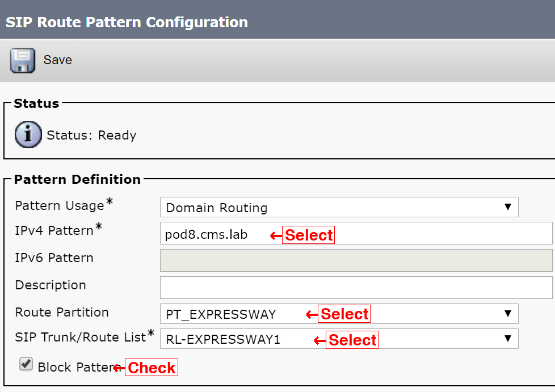Click the red Check annotation label
Screen dimensions: 555x392
pos(152,368)
